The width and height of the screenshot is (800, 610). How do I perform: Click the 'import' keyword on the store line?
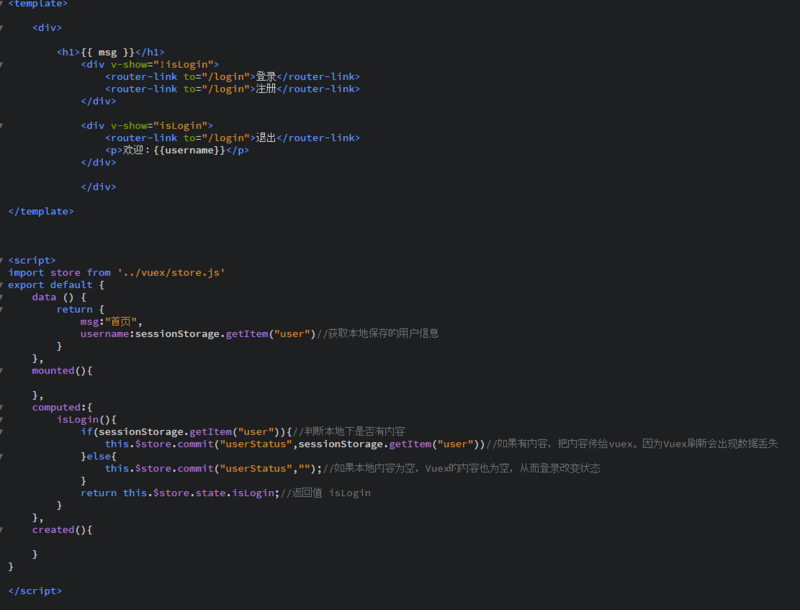pyautogui.click(x=26, y=273)
